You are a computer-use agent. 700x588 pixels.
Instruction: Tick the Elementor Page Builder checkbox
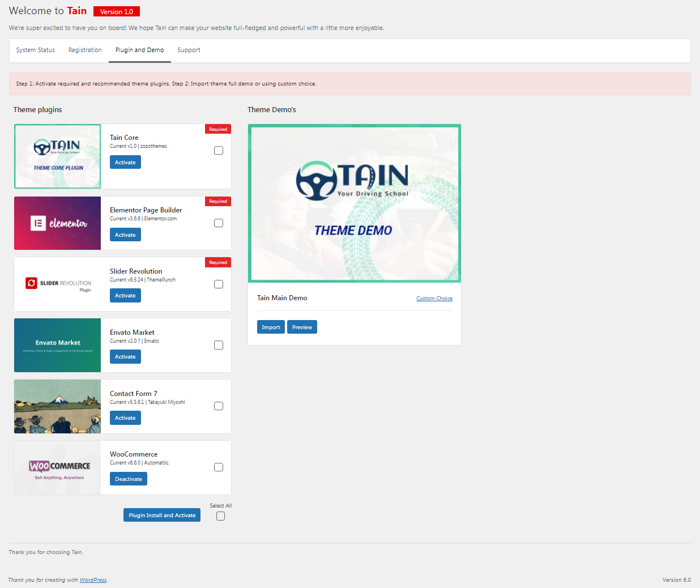pos(219,223)
